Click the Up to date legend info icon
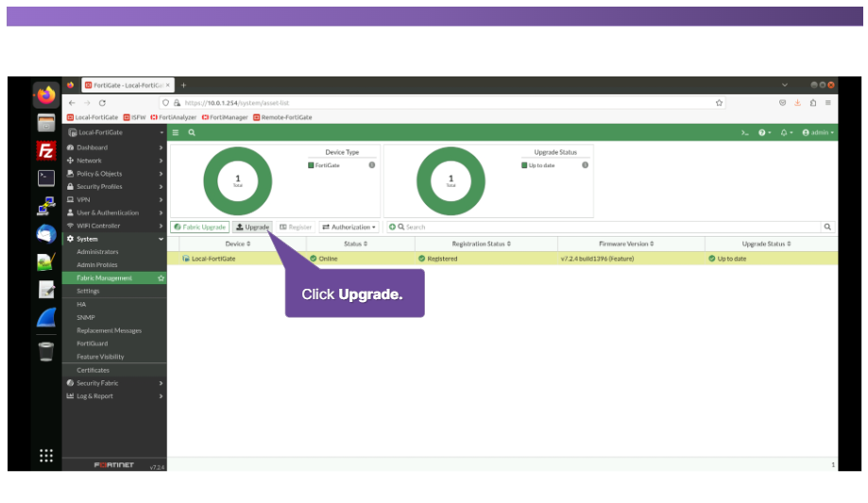 coord(586,165)
